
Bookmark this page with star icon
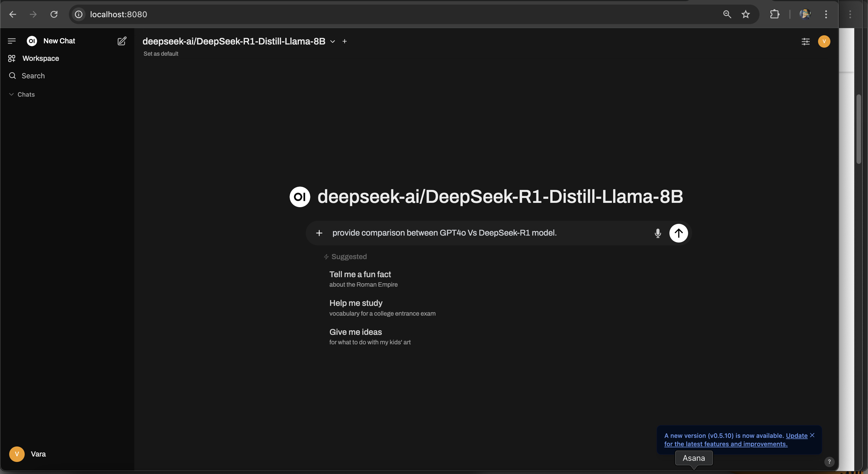click(745, 14)
